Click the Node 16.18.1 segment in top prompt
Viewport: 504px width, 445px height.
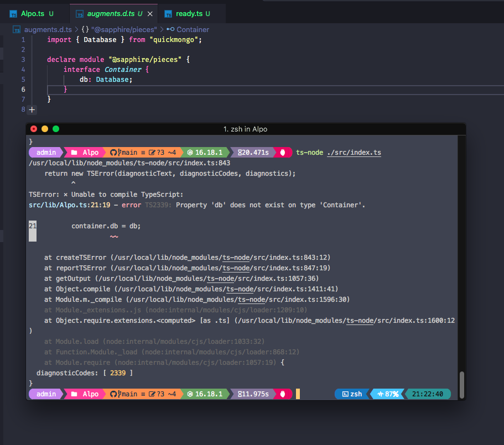tap(206, 153)
